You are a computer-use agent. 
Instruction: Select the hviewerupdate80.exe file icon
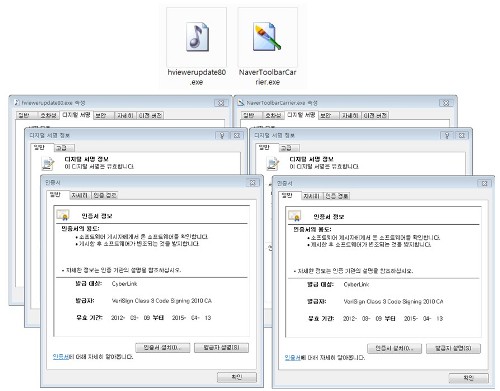197,37
